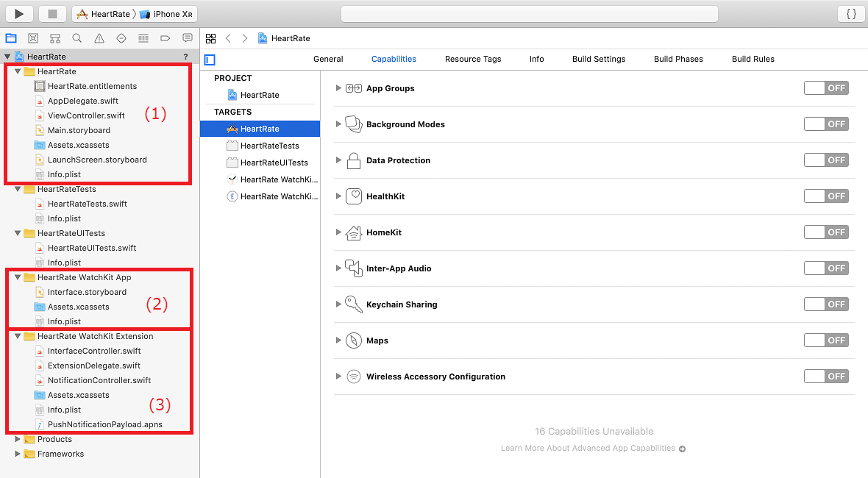Click the Run (play) button
Viewport: 868px width, 478px height.
pos(19,14)
